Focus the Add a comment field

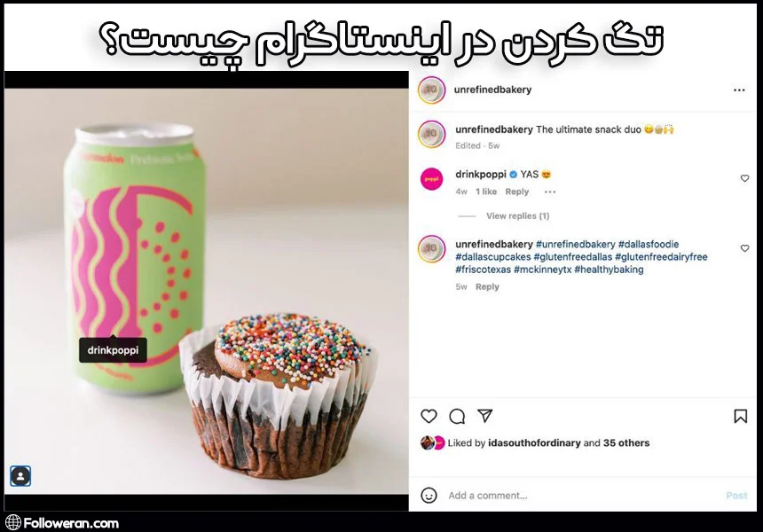584,496
